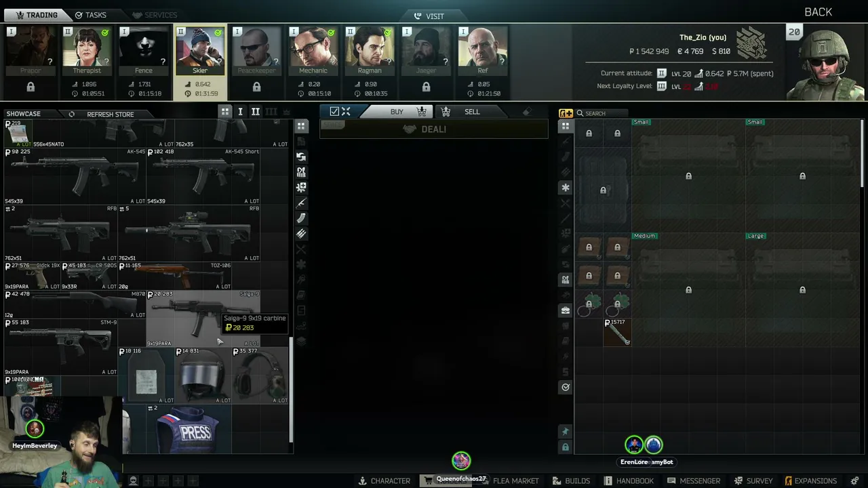This screenshot has height=488, width=868.
Task: Select the Saiga-9 carbine
Action: coord(203,319)
